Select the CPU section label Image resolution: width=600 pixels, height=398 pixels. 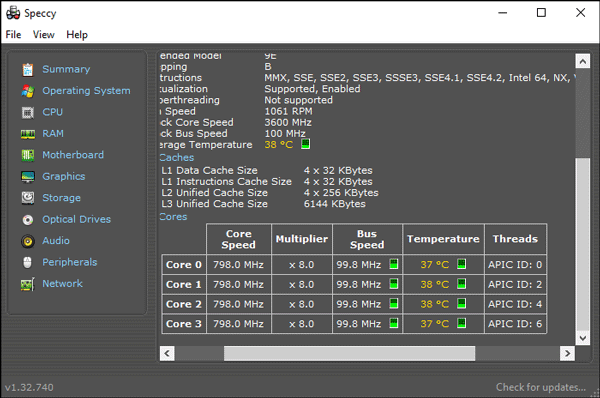(52, 112)
